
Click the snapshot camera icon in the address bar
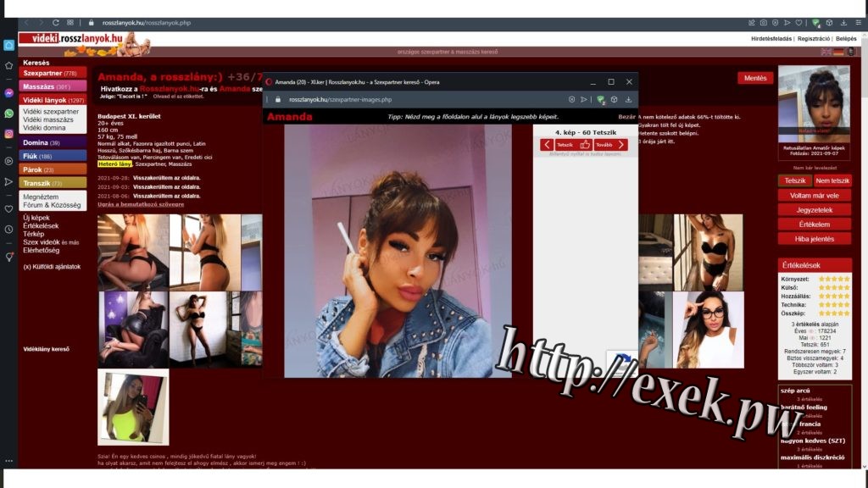click(x=763, y=23)
